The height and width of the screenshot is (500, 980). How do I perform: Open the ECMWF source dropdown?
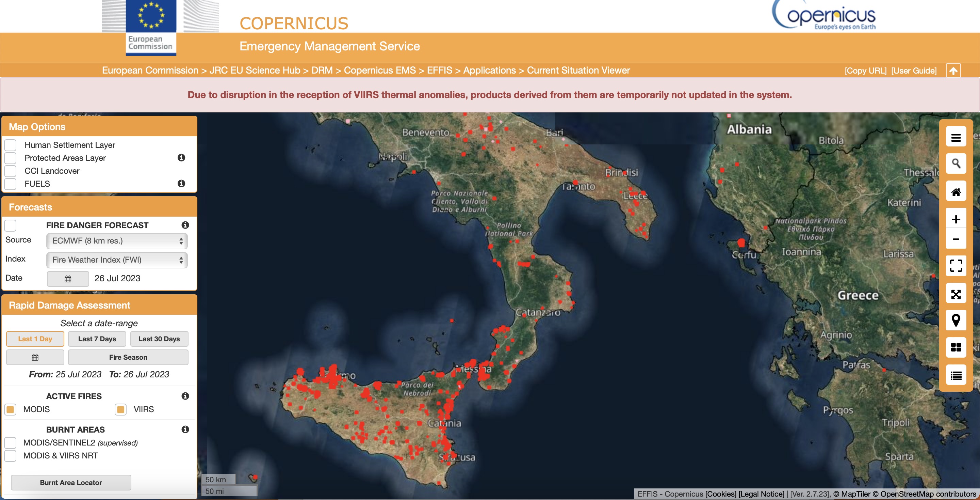[117, 241]
